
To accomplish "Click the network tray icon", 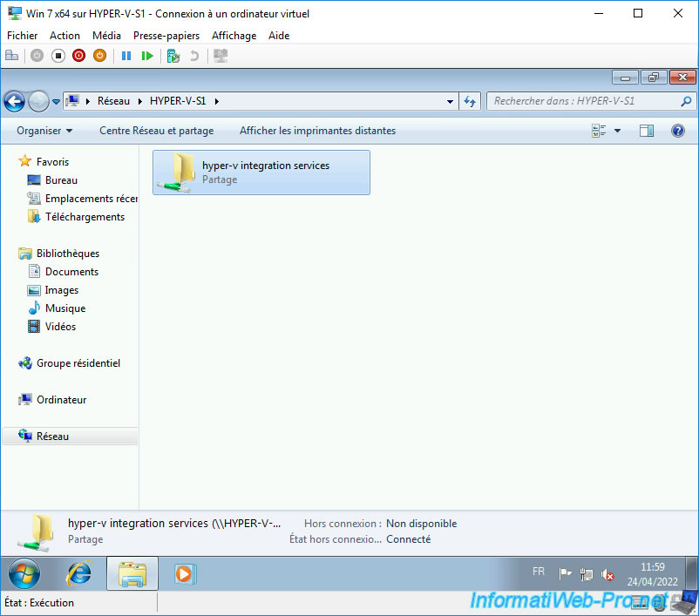I will tap(587, 574).
